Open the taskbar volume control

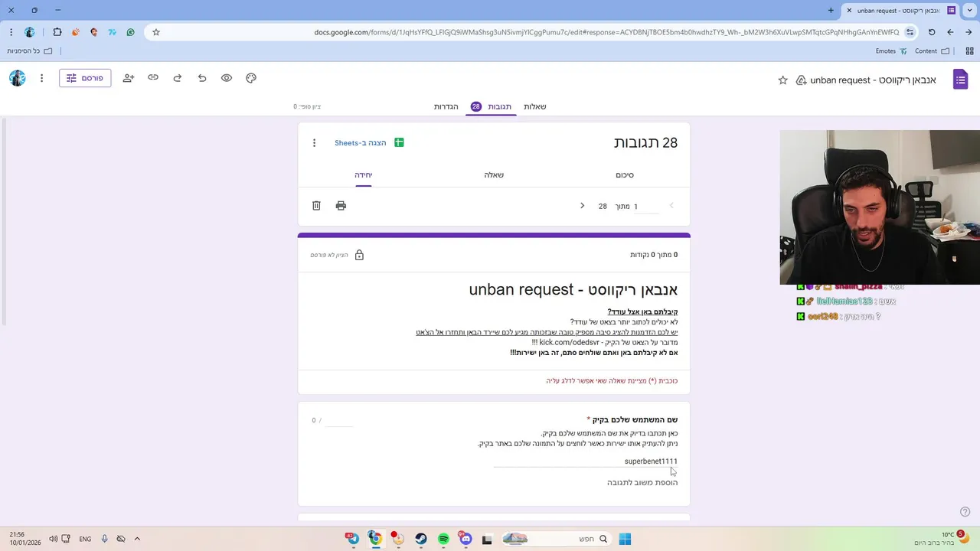tap(54, 539)
